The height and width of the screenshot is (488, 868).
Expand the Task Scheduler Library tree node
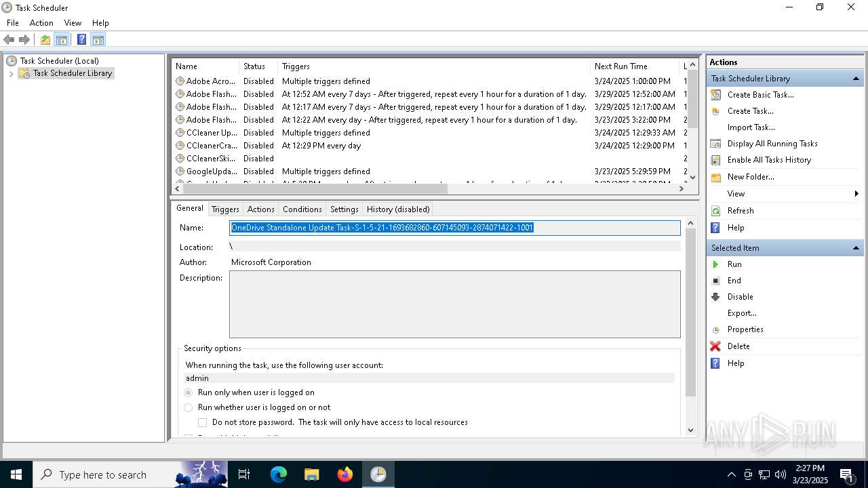coord(11,73)
